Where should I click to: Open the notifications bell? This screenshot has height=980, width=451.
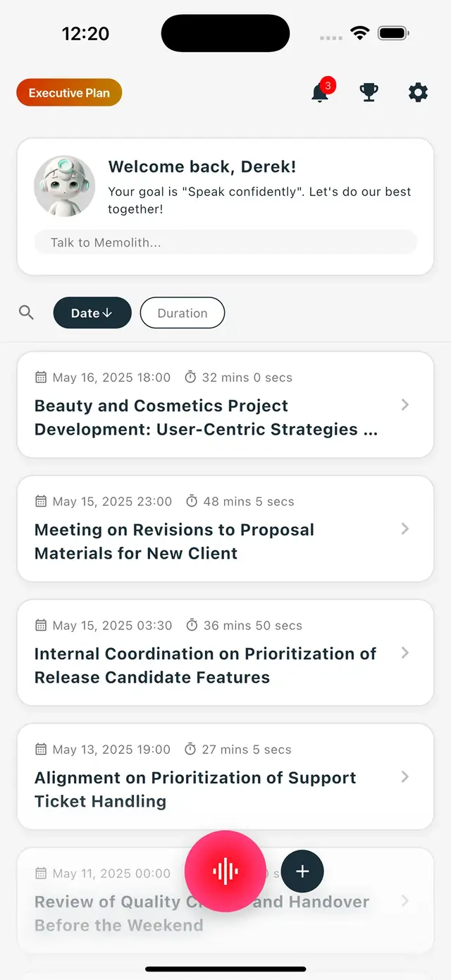click(x=321, y=93)
